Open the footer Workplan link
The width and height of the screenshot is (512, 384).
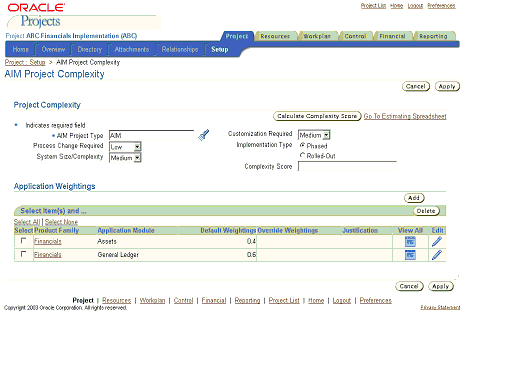152,300
